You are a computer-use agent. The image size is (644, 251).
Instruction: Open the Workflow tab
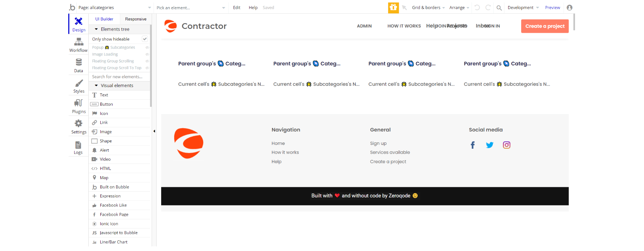pos(78,45)
